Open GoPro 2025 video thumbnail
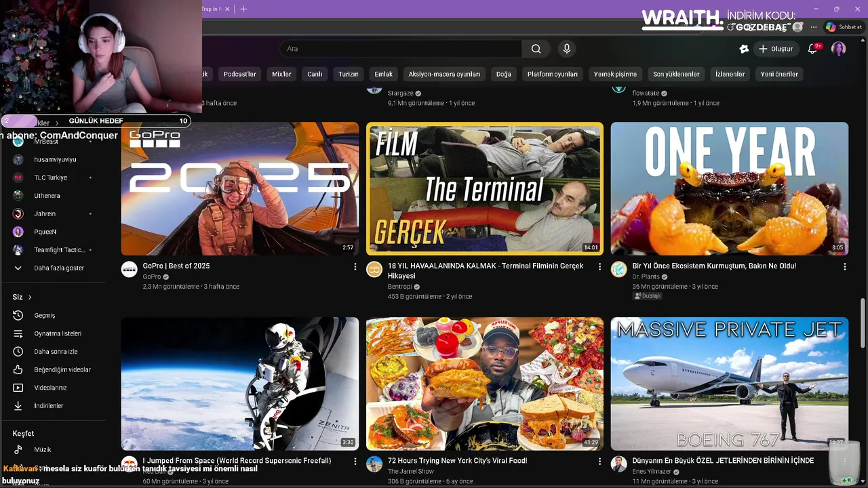868x488 pixels. click(x=240, y=188)
